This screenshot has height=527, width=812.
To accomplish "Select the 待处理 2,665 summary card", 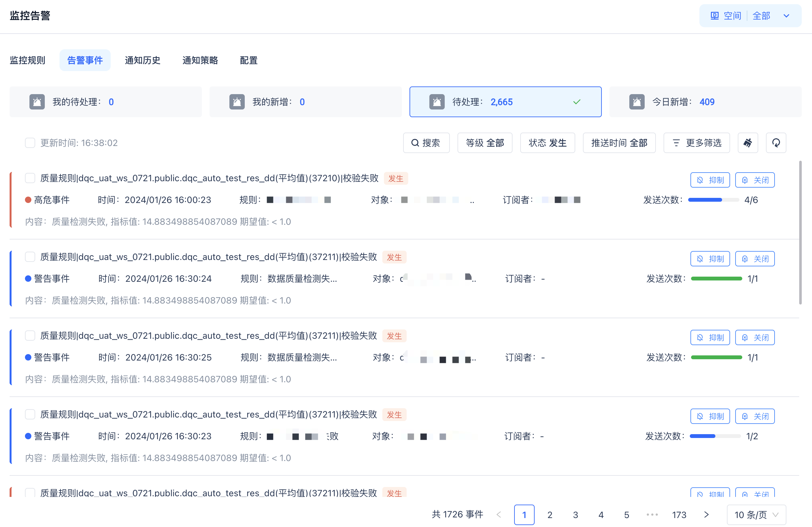I will click(x=505, y=102).
